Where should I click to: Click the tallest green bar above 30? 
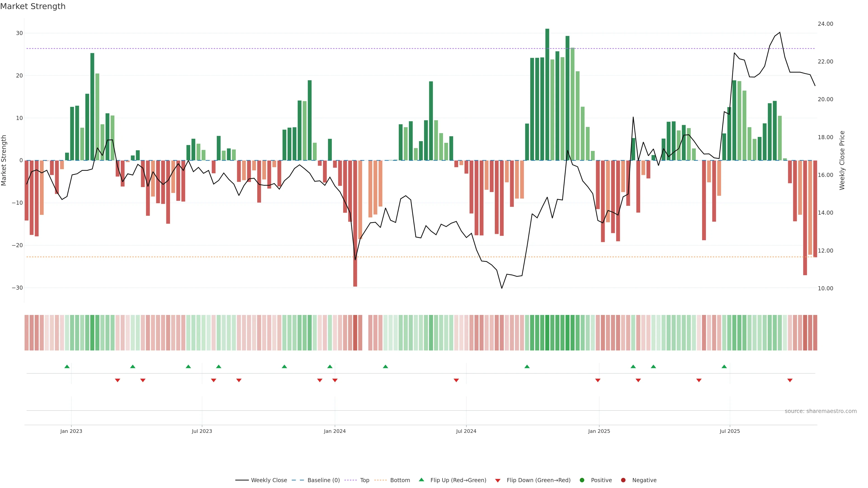[x=547, y=94]
